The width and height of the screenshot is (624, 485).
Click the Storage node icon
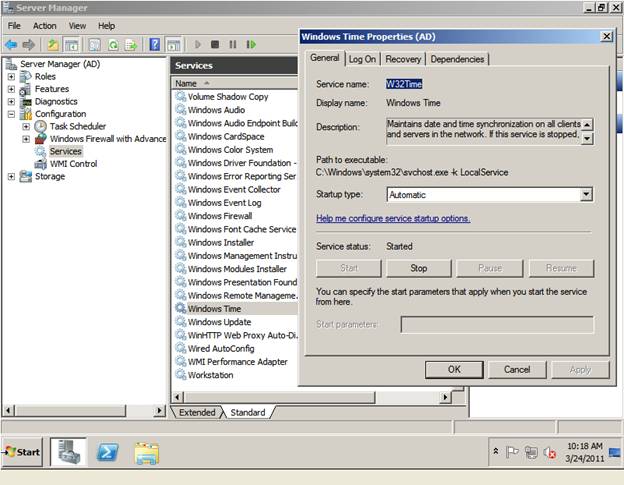(25, 176)
